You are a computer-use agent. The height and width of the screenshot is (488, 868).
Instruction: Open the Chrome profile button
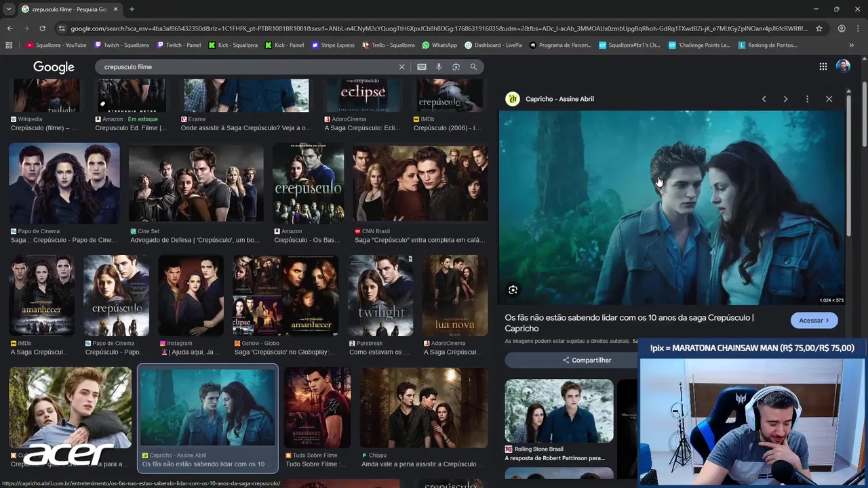842,28
